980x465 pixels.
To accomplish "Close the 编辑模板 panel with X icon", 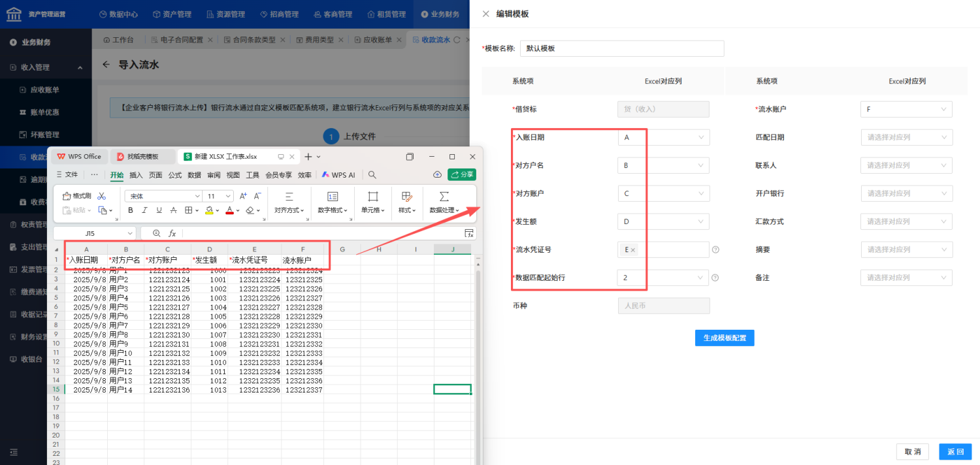I will (x=485, y=14).
